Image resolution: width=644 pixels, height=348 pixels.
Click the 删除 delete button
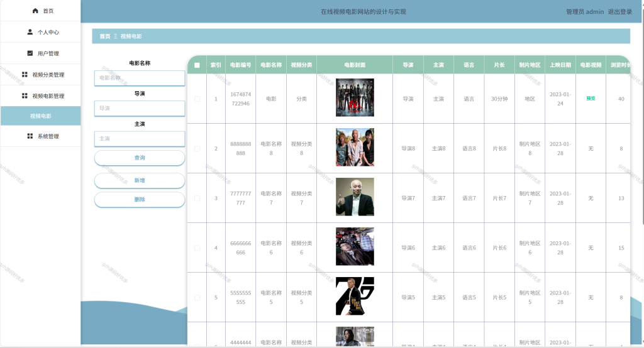[140, 200]
